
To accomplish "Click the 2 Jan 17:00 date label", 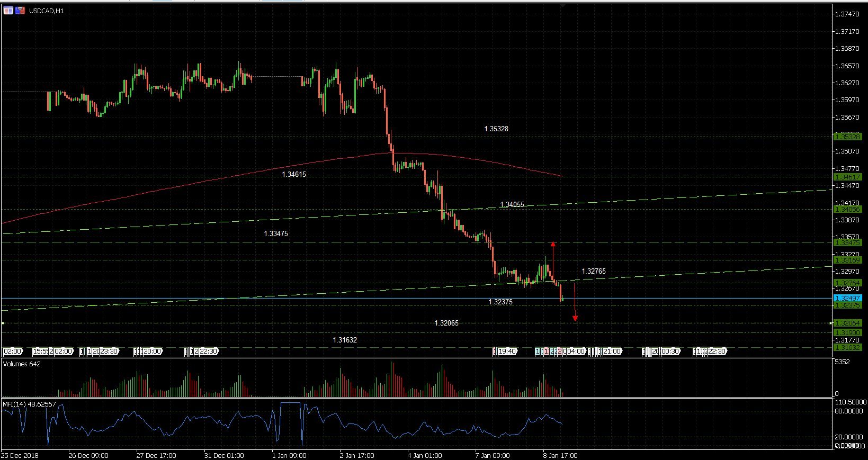I will (x=357, y=455).
